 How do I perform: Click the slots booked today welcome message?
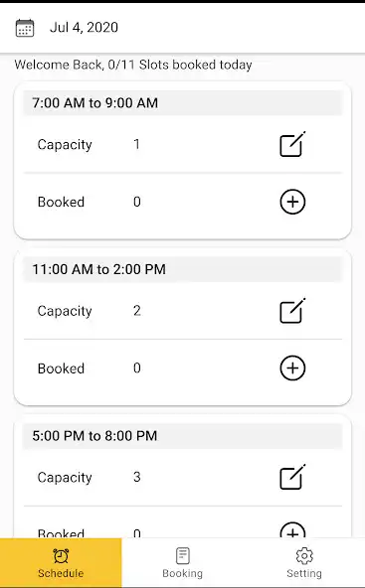click(x=133, y=65)
